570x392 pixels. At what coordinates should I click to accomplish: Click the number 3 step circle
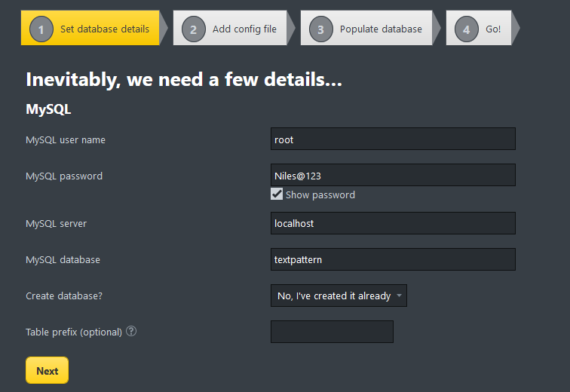(321, 29)
